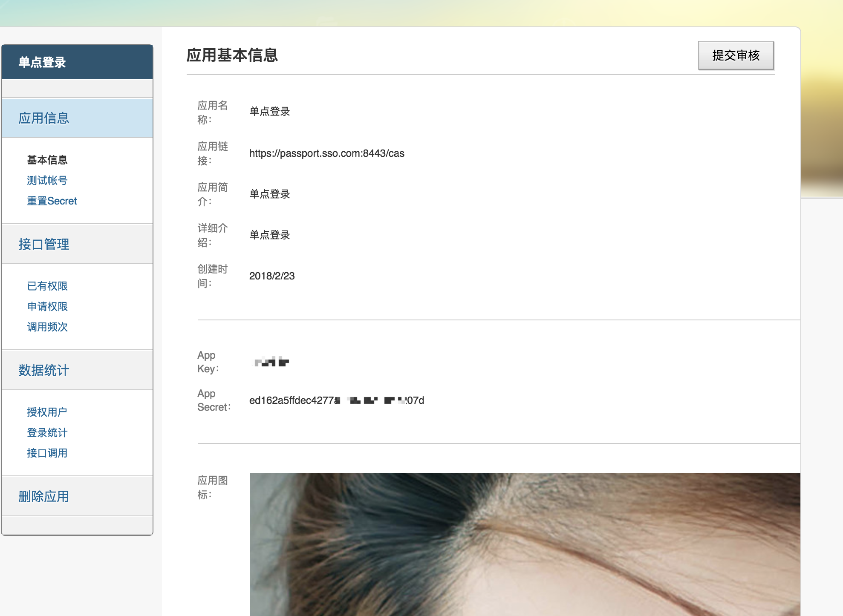Go to 测试帐号 page
This screenshot has height=616, width=843.
click(47, 180)
